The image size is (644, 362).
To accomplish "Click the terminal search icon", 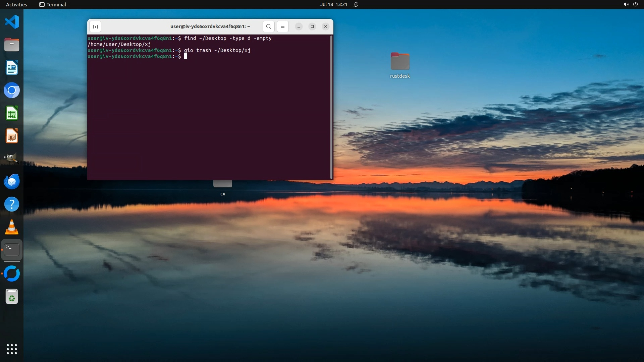I will (268, 26).
